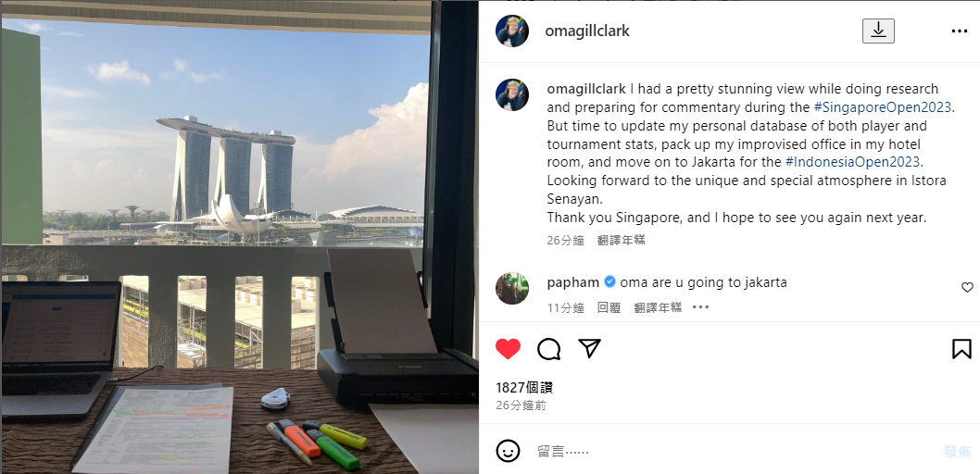Click papham's verified badge icon

coord(609,282)
